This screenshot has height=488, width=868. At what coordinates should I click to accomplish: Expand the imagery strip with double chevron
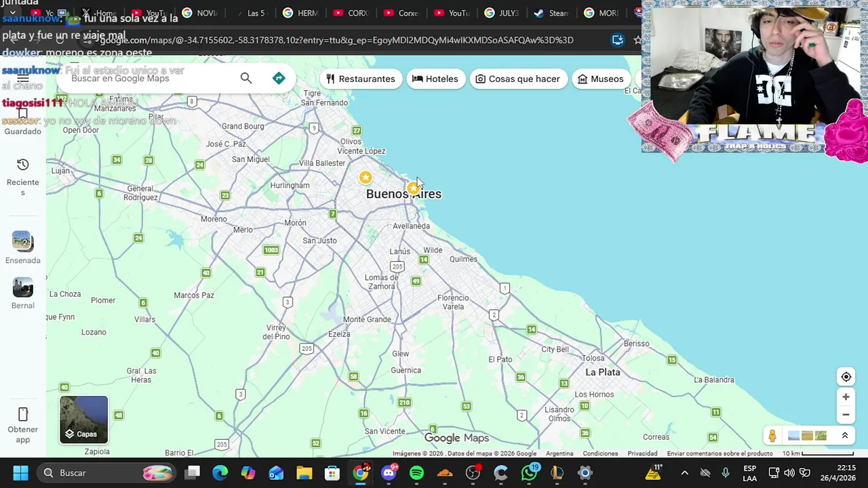tap(845, 436)
